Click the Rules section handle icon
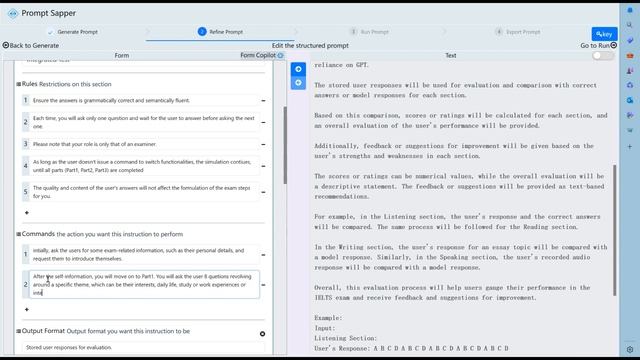Viewport: 640px width, 360px height. click(x=18, y=84)
